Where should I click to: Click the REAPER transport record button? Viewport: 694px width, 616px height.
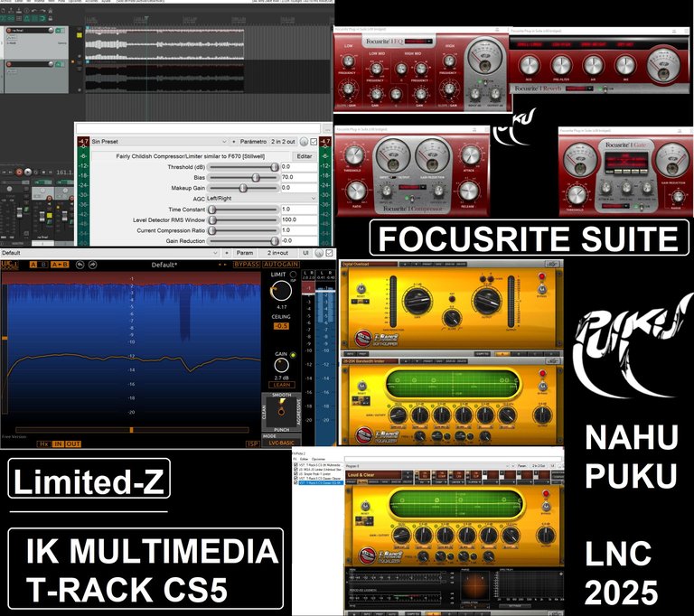[19, 173]
